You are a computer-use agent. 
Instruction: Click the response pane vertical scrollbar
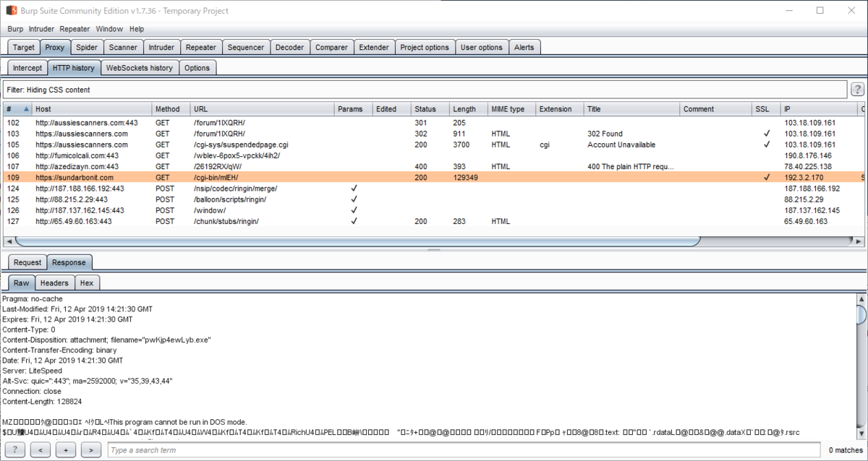pyautogui.click(x=860, y=315)
